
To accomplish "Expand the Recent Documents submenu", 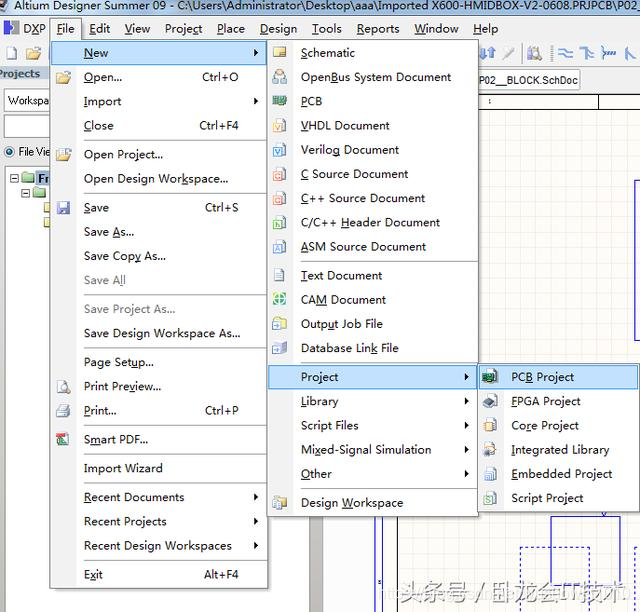I will click(159, 497).
